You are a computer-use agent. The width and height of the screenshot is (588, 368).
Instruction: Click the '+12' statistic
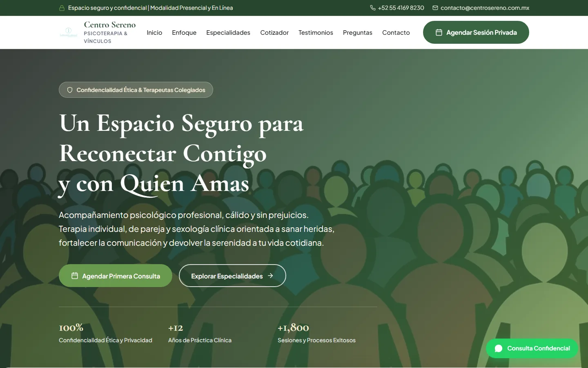(176, 328)
